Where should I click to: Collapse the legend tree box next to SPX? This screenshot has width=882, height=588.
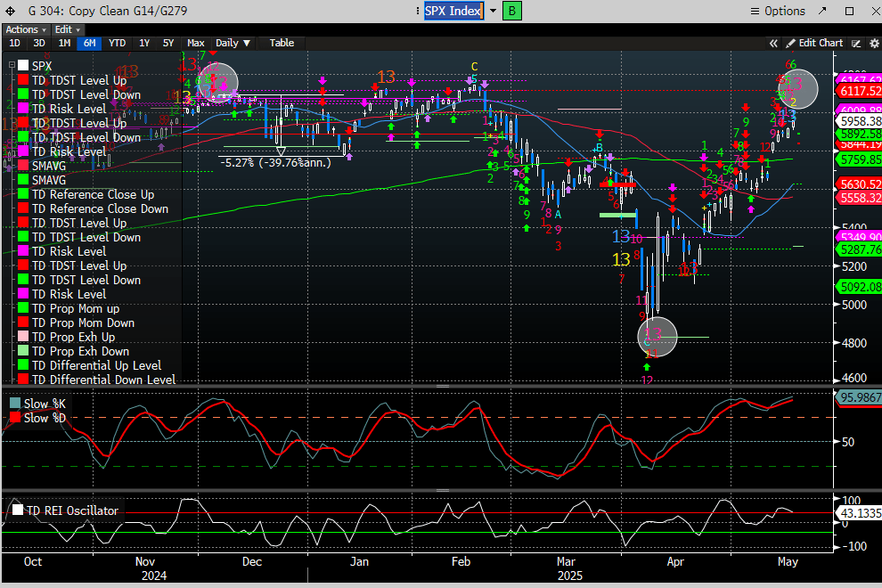tap(12, 66)
